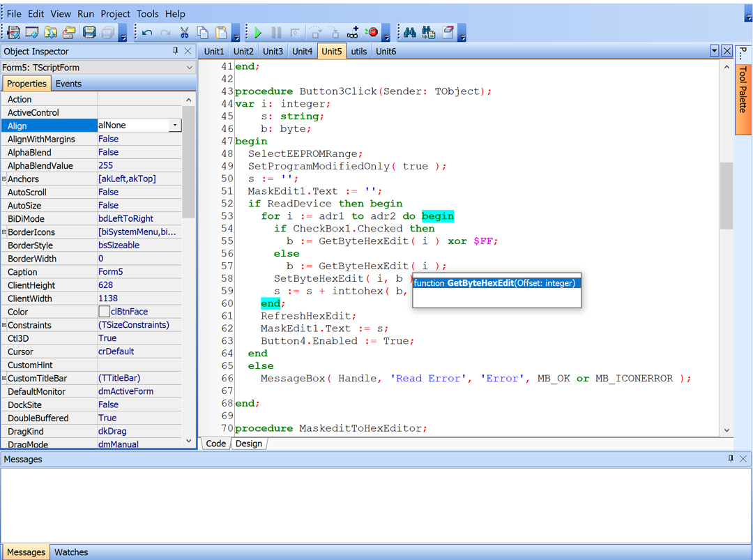Click the Redo arrow icon

[166, 32]
